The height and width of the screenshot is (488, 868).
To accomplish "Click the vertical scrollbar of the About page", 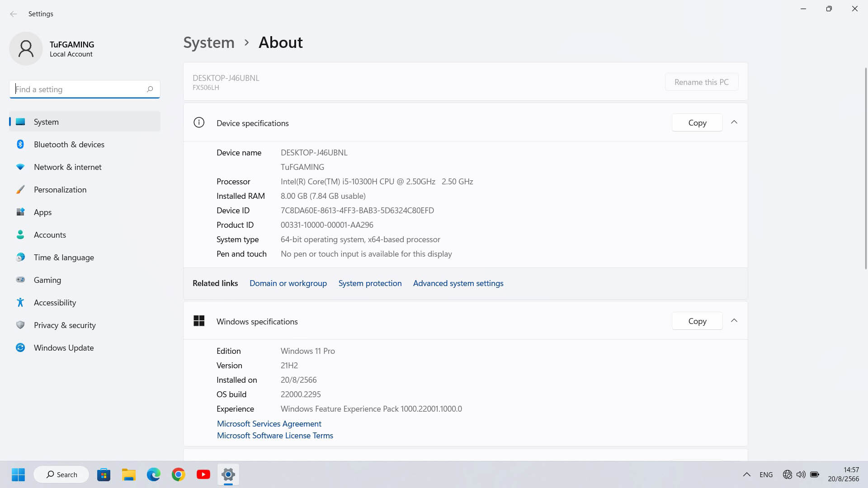I will (x=866, y=168).
